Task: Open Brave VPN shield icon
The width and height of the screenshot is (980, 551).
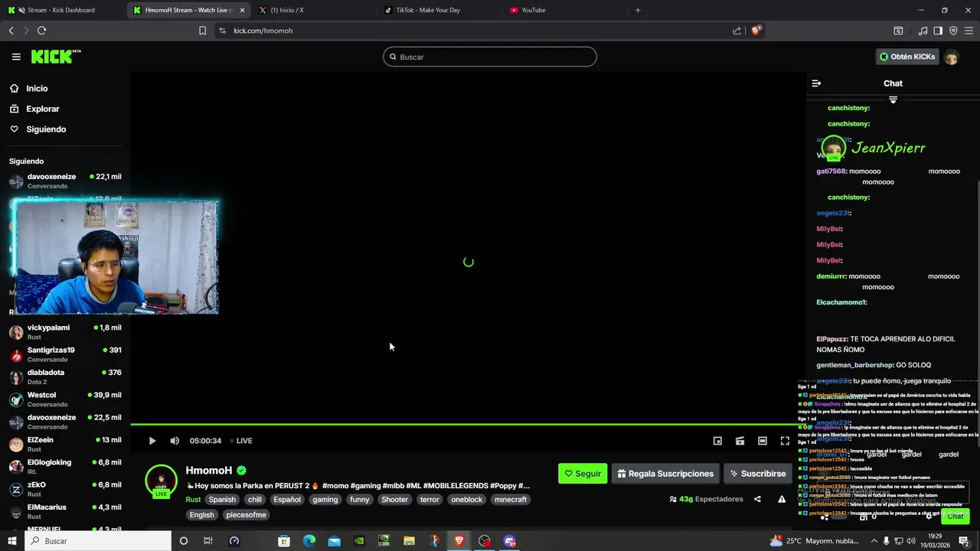Action: point(953,31)
